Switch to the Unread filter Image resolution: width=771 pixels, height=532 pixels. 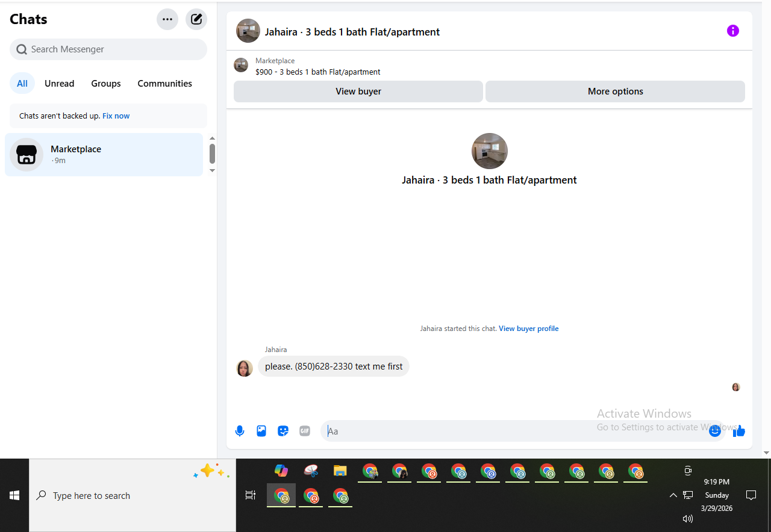coord(60,84)
